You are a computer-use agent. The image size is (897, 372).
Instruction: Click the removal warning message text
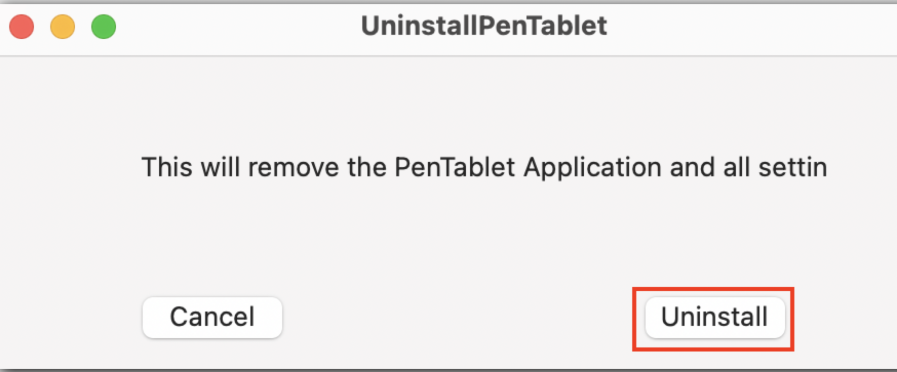click(484, 168)
